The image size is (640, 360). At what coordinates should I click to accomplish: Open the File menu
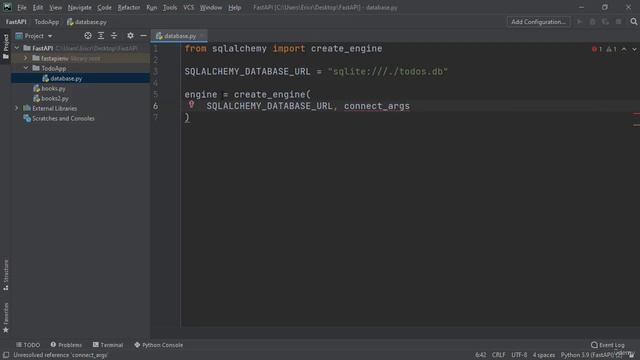(x=22, y=8)
